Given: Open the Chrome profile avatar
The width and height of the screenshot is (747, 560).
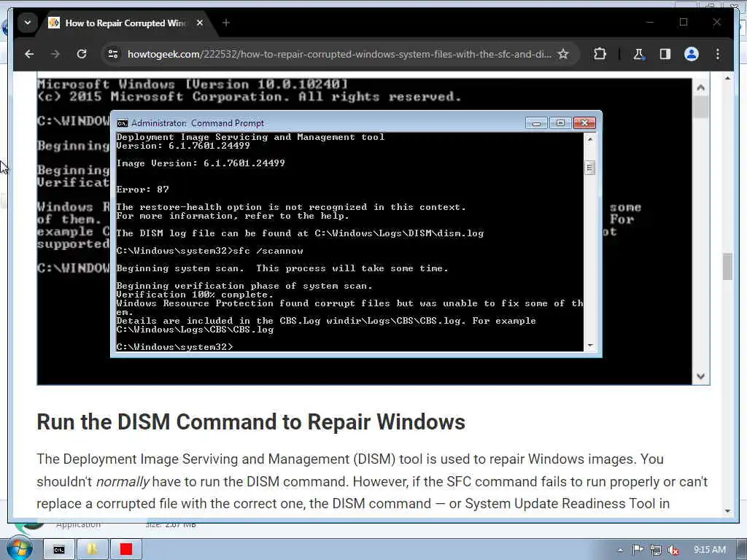Looking at the screenshot, I should [x=692, y=54].
